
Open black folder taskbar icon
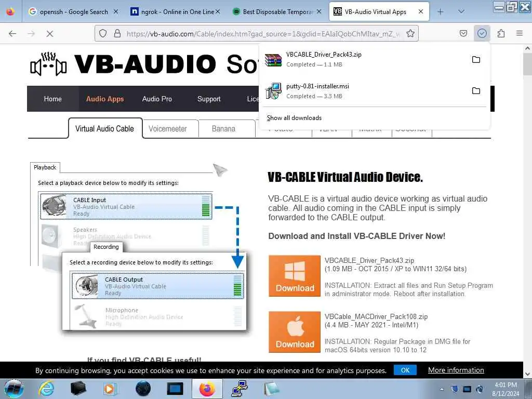[78, 389]
